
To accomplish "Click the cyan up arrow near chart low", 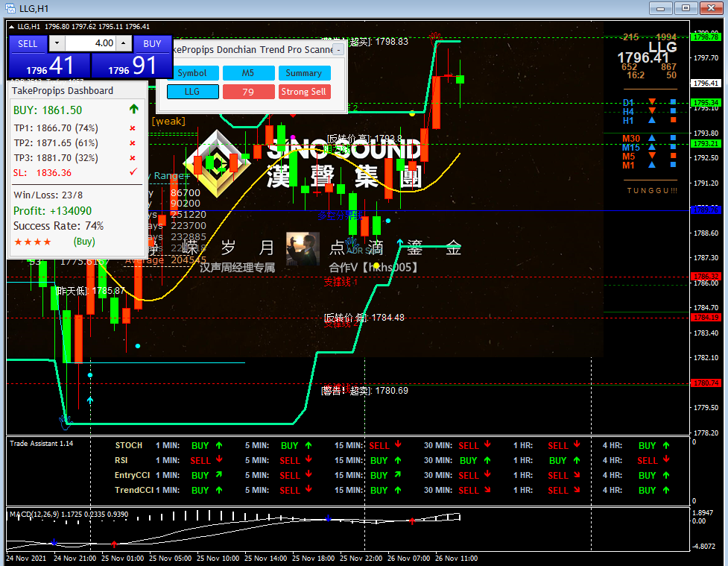I will 90,400.
